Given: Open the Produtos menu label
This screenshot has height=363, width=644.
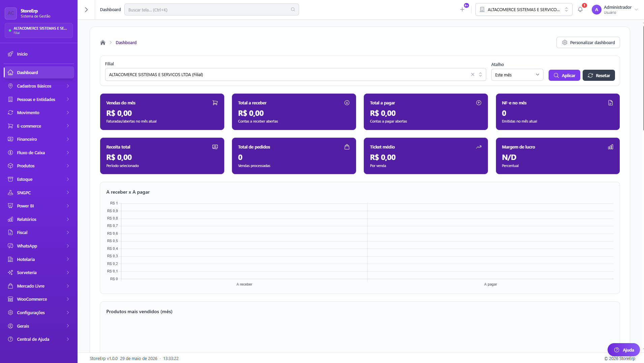Looking at the screenshot, I should coord(26,166).
